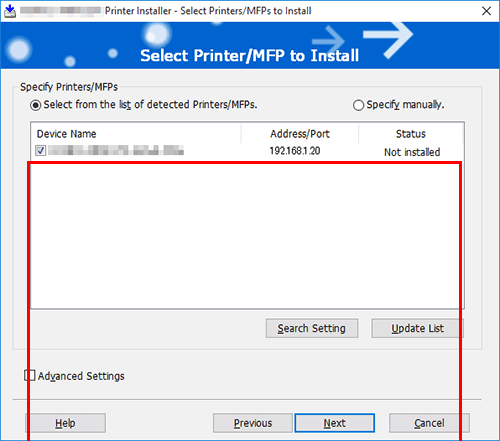500x441 pixels.
Task: Cancel the printer installation
Action: [x=429, y=423]
